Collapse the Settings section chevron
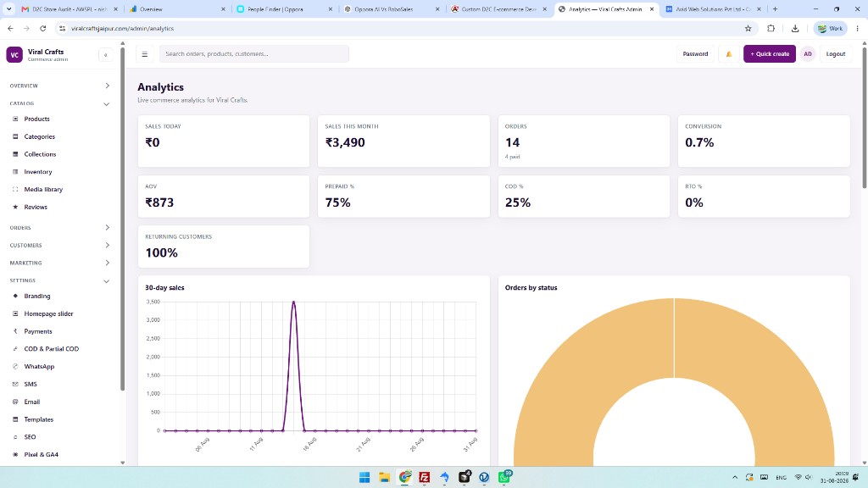 pos(106,281)
